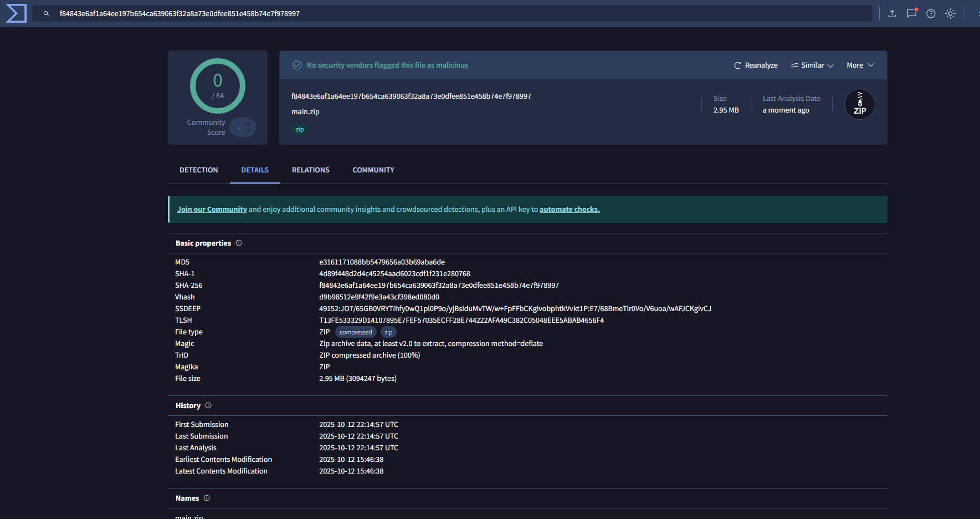This screenshot has width=980, height=519.
Task: Click the VirusTotal logo icon
Action: 16,13
